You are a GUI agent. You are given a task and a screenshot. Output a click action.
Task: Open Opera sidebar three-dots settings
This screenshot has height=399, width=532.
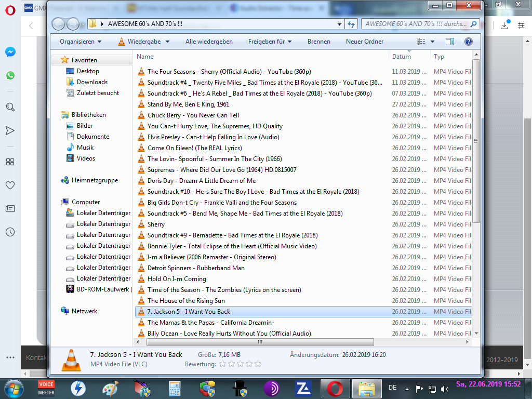pyautogui.click(x=10, y=357)
